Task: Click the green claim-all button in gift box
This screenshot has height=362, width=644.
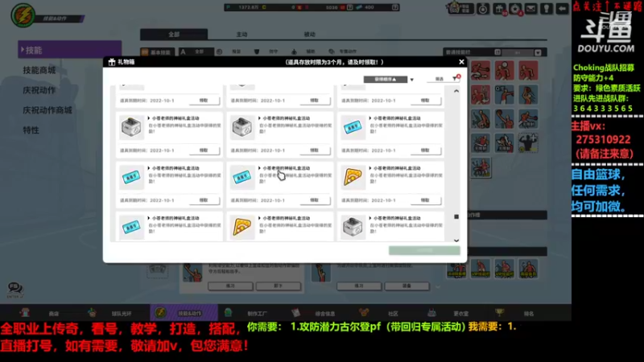Action: (x=424, y=250)
